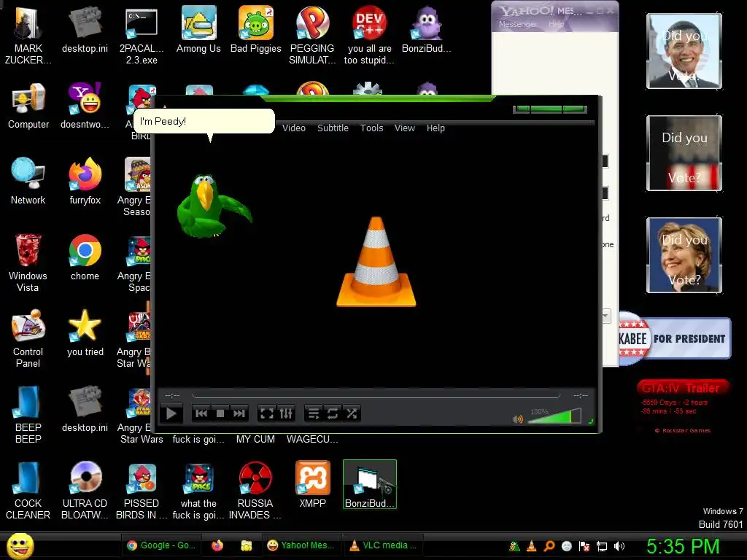
Task: Open MARK ZUCKER... desktop icon
Action: click(x=28, y=36)
